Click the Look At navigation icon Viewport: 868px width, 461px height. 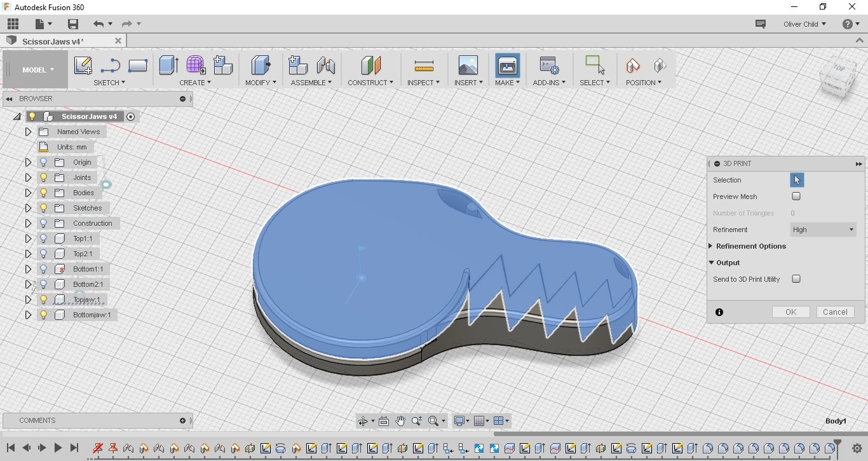click(384, 421)
